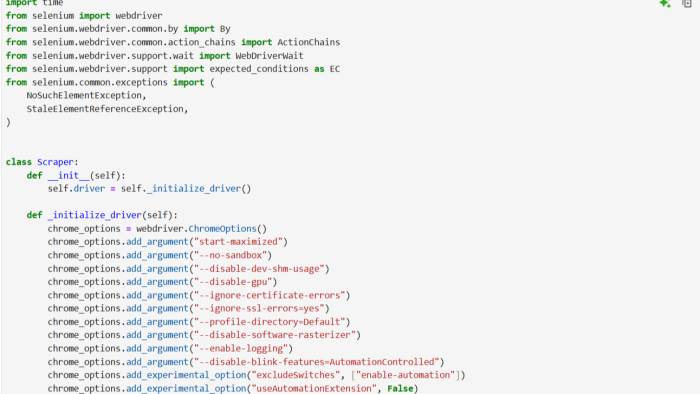This screenshot has width=700, height=394.
Task: Click the '__init__' method name
Action: (68, 175)
